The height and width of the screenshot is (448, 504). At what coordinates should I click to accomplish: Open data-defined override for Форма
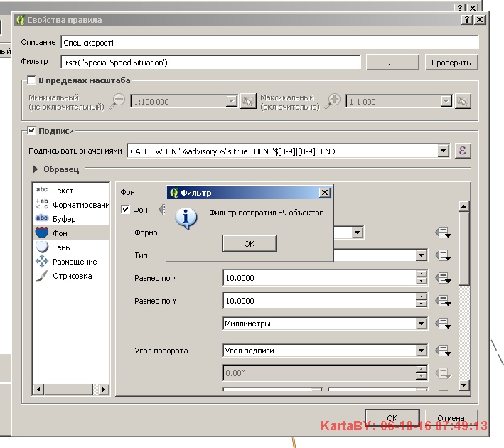[x=444, y=233]
